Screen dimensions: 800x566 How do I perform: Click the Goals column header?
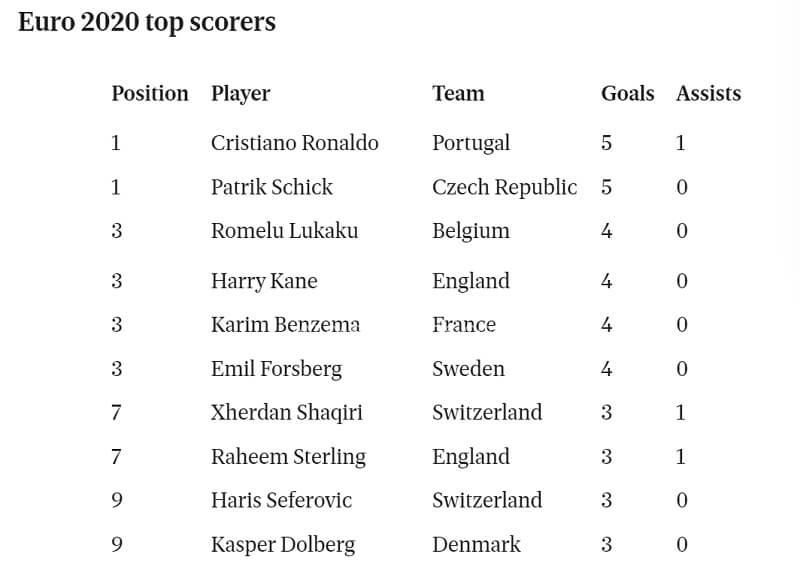point(627,93)
